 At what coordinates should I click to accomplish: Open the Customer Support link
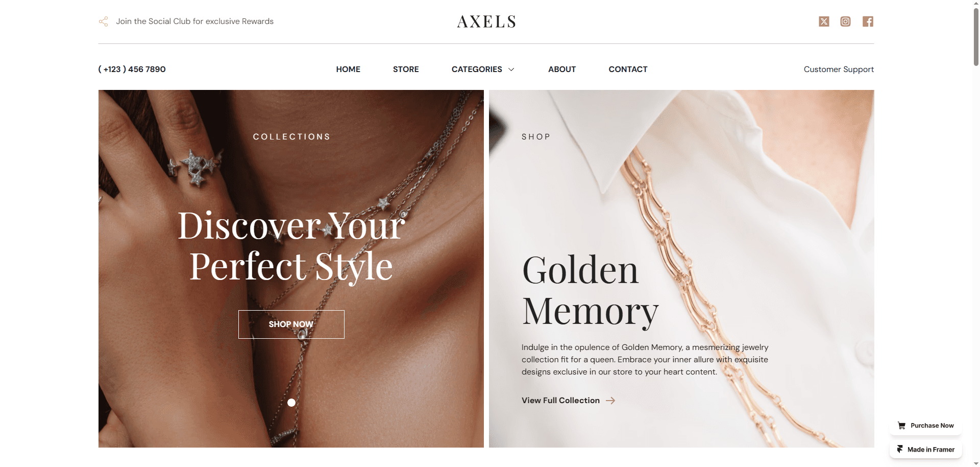pyautogui.click(x=839, y=69)
